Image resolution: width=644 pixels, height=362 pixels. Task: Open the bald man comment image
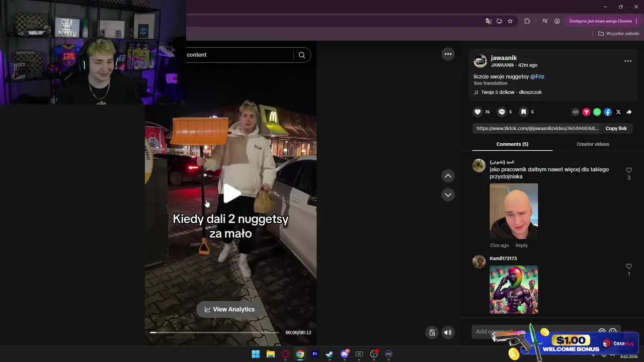(x=514, y=211)
